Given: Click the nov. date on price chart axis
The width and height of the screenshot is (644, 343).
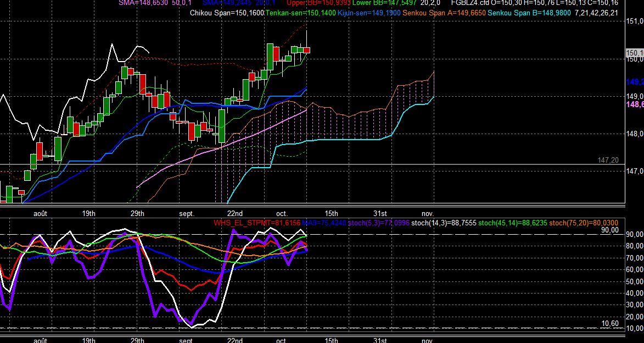Looking at the screenshot, I should pyautogui.click(x=428, y=213).
